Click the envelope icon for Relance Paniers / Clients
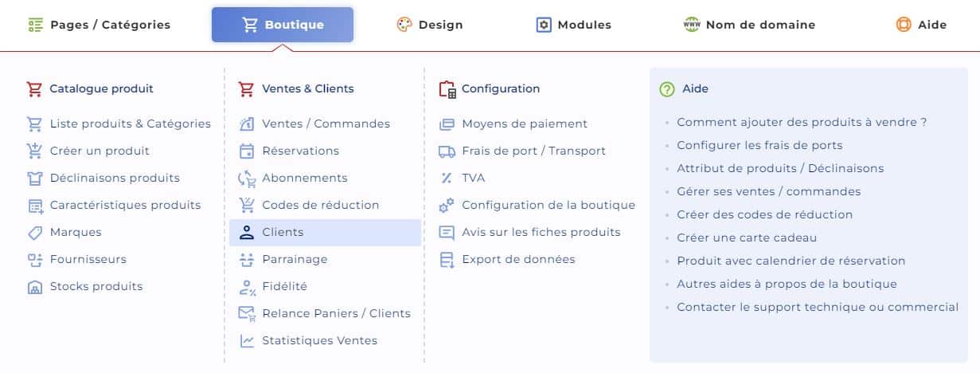The width and height of the screenshot is (980, 373). [x=247, y=313]
